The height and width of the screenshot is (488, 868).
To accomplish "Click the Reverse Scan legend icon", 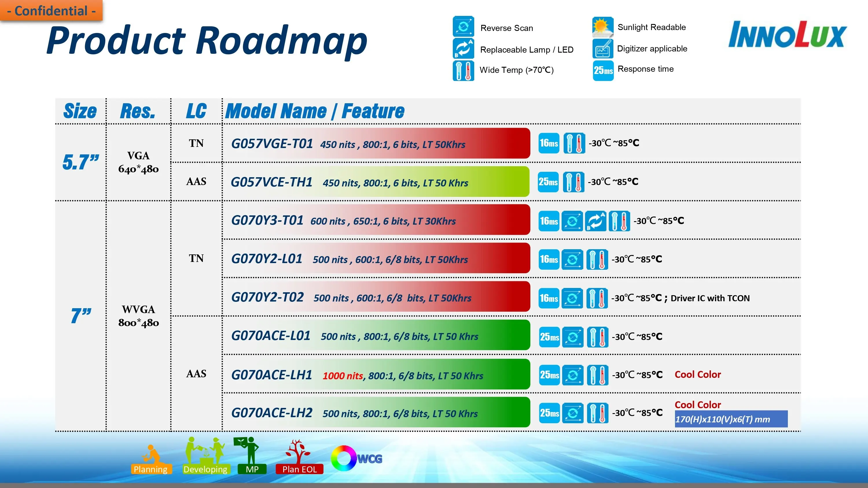I will coord(463,27).
